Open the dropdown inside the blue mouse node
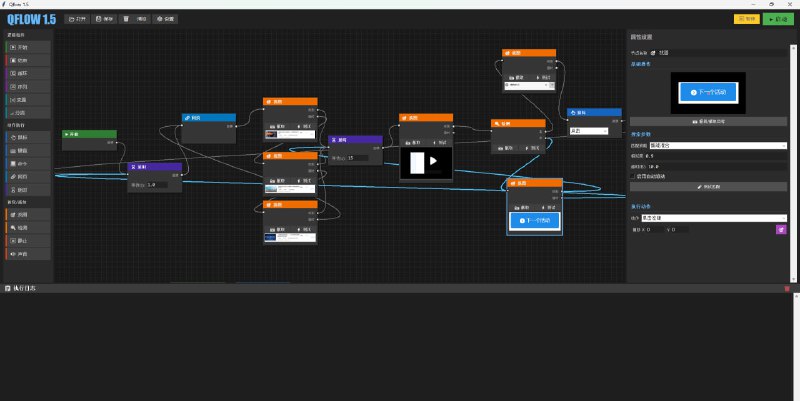The width and height of the screenshot is (800, 401). (588, 131)
